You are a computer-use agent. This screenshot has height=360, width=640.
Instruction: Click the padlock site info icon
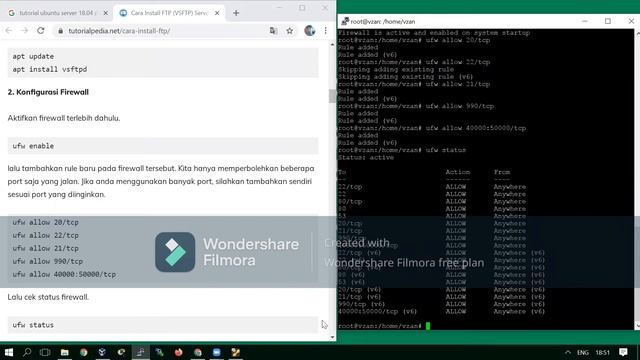(x=60, y=31)
